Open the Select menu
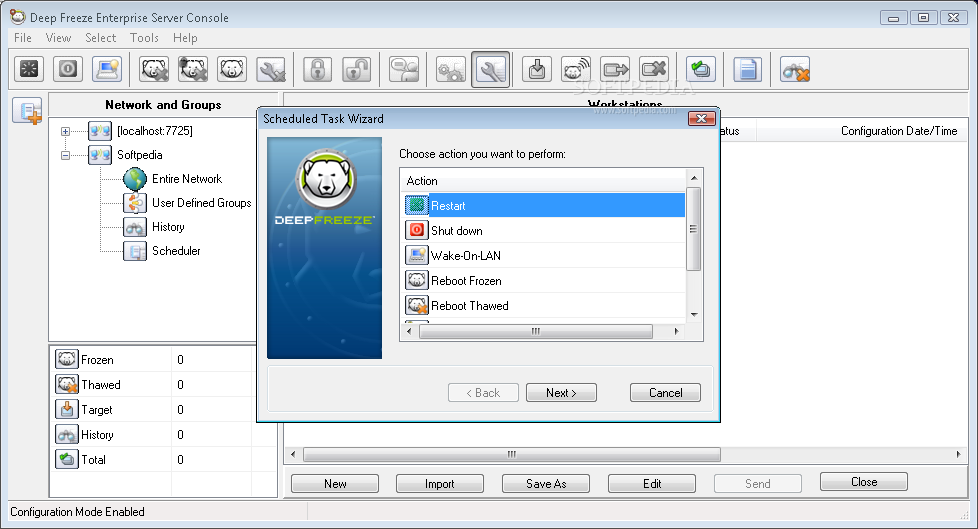The width and height of the screenshot is (978, 529). pyautogui.click(x=100, y=38)
